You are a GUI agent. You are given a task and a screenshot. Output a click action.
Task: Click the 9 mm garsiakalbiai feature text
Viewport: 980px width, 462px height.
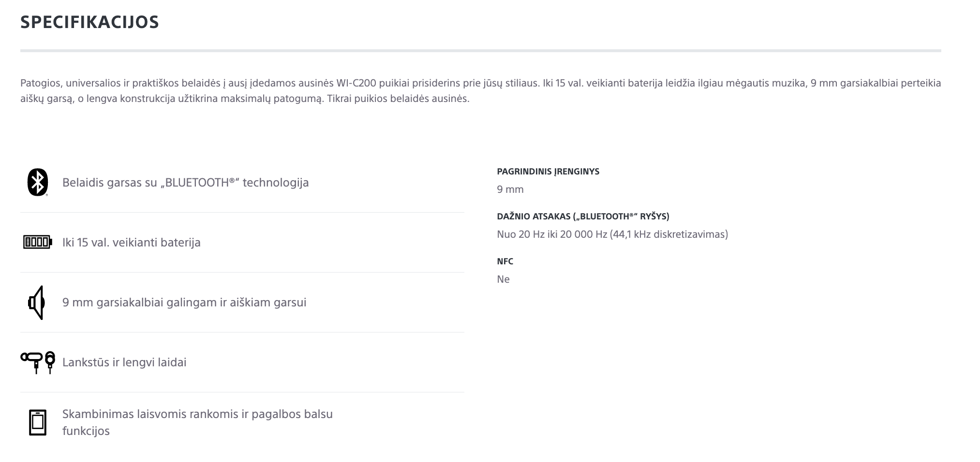coord(184,303)
